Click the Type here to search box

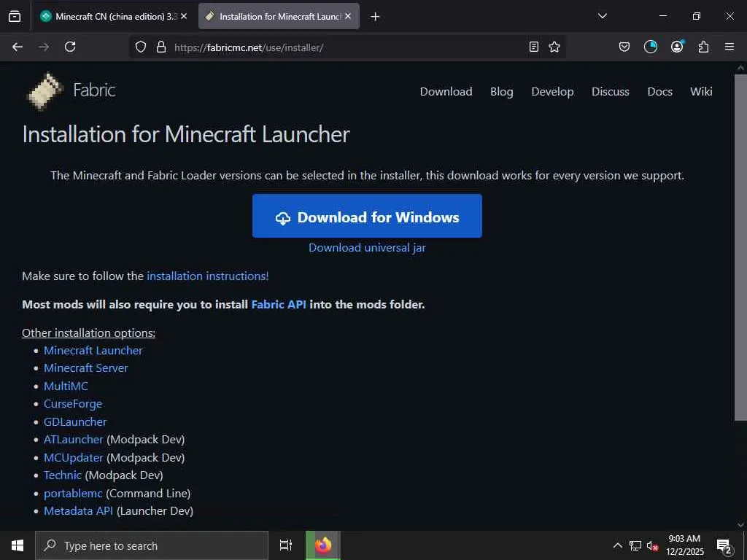(152, 545)
